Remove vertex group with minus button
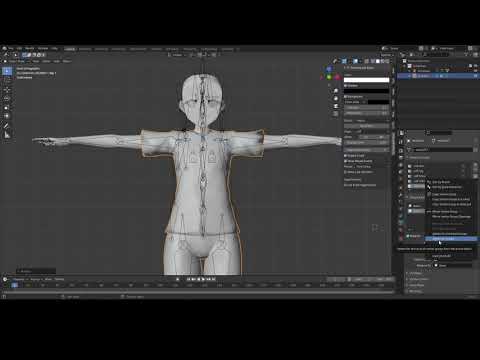The height and width of the screenshot is (360, 480). [x=475, y=171]
